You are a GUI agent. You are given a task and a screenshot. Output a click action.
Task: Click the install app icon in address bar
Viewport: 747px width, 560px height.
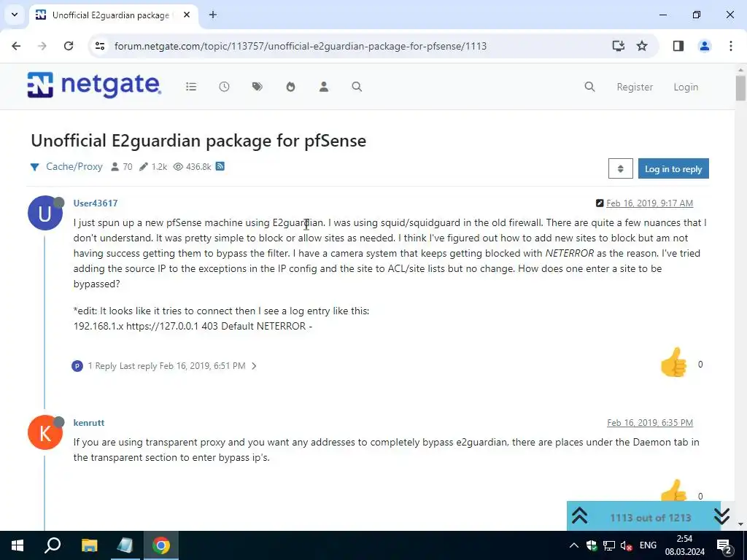[619, 46]
